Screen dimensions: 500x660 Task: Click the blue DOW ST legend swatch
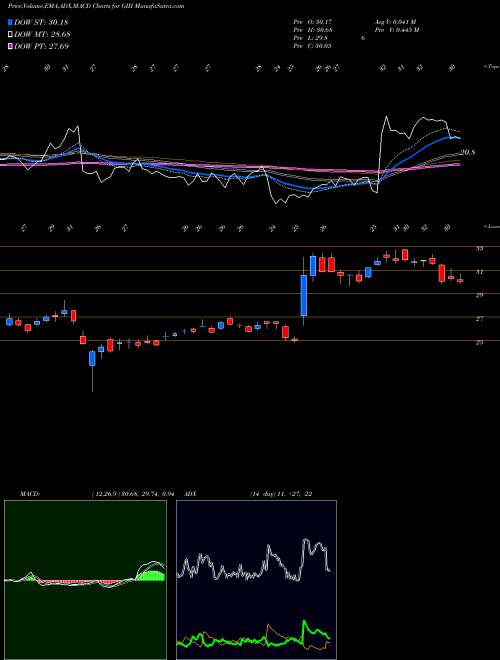point(11,22)
